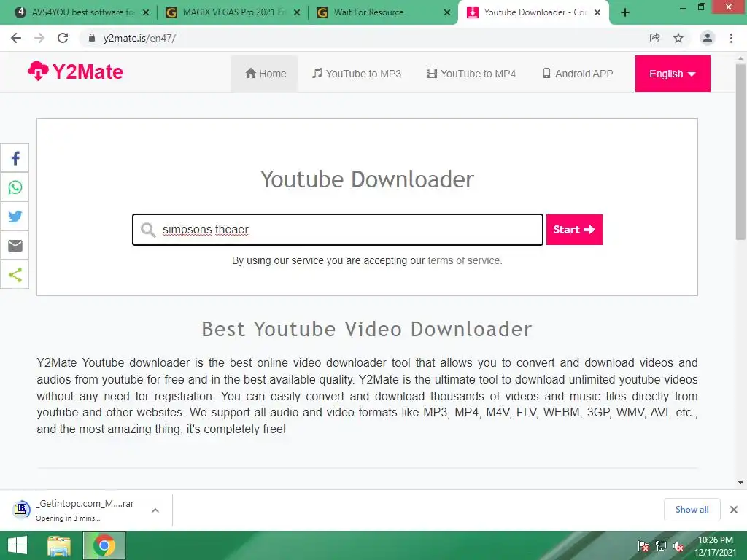Screen dimensions: 747x560
Task: Open Android APP page
Action: [x=578, y=74]
